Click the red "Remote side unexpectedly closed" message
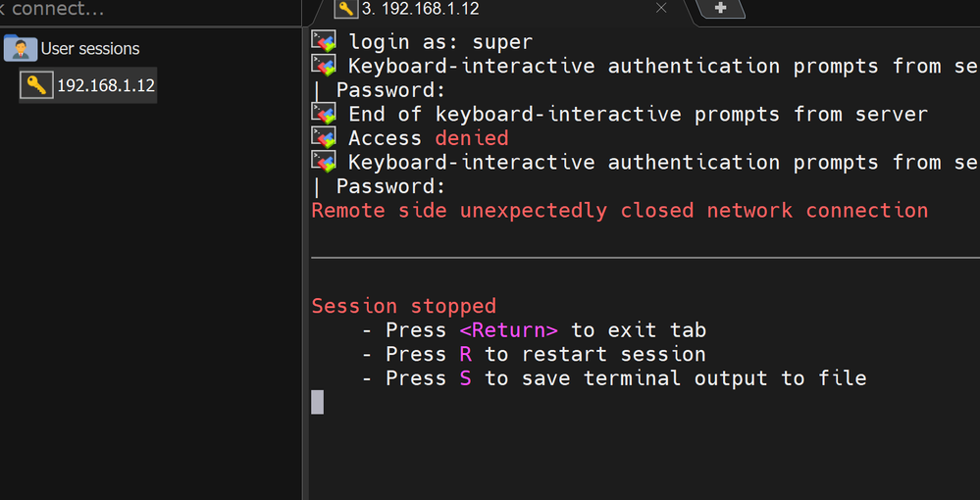The height and width of the screenshot is (500, 980). 619,210
